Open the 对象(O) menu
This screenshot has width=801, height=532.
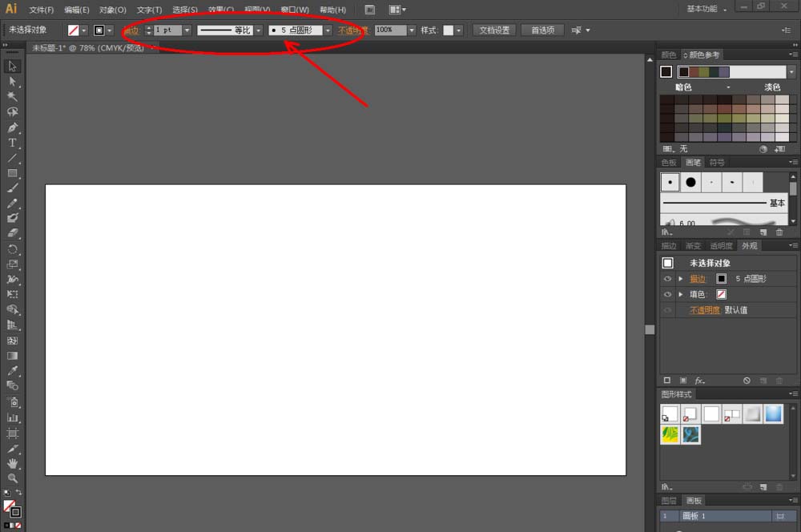point(113,10)
